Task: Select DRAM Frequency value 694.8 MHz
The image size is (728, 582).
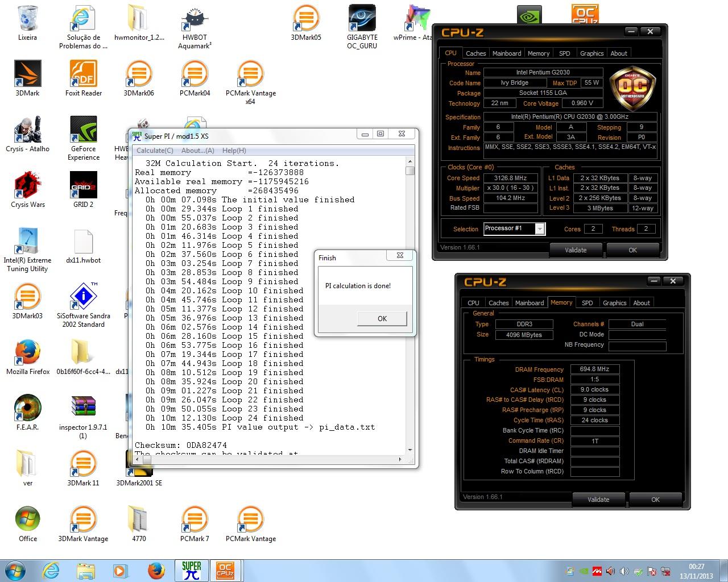Action: point(594,369)
